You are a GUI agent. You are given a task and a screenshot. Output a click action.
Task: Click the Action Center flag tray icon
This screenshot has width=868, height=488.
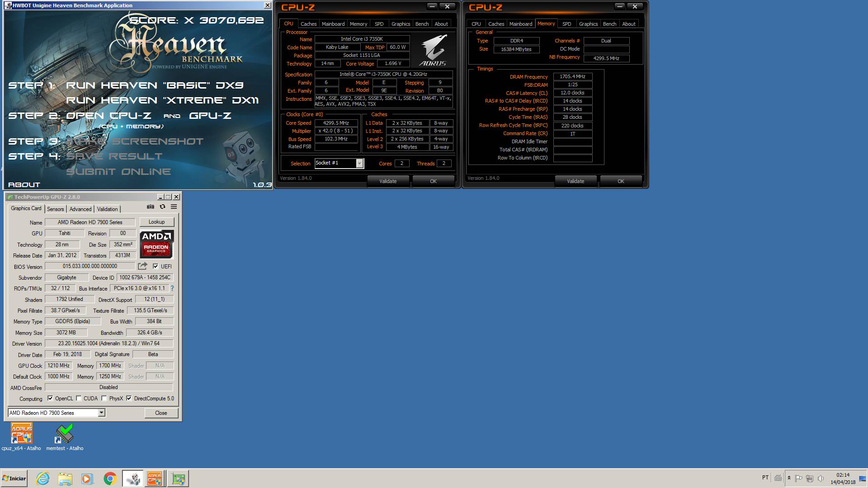pos(799,479)
